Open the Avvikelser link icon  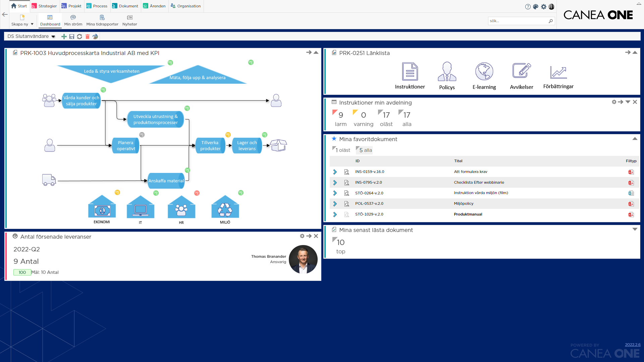point(521,71)
